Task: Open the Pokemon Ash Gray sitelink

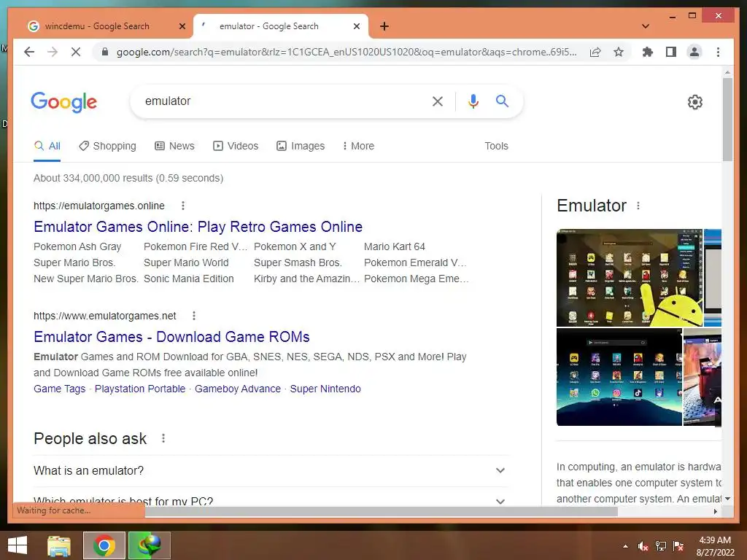Action: pos(77,246)
